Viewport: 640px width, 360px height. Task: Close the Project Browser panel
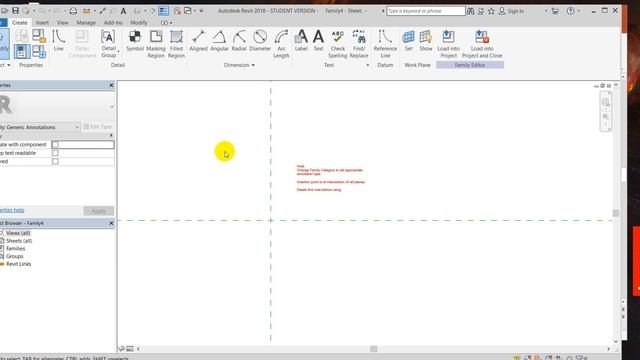[x=111, y=223]
